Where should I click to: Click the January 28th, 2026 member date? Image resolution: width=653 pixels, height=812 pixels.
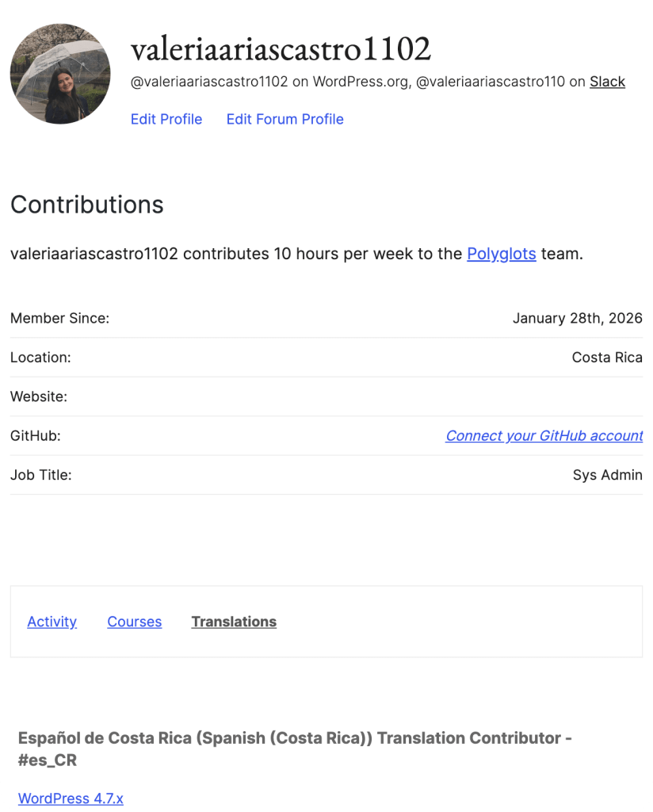click(577, 318)
